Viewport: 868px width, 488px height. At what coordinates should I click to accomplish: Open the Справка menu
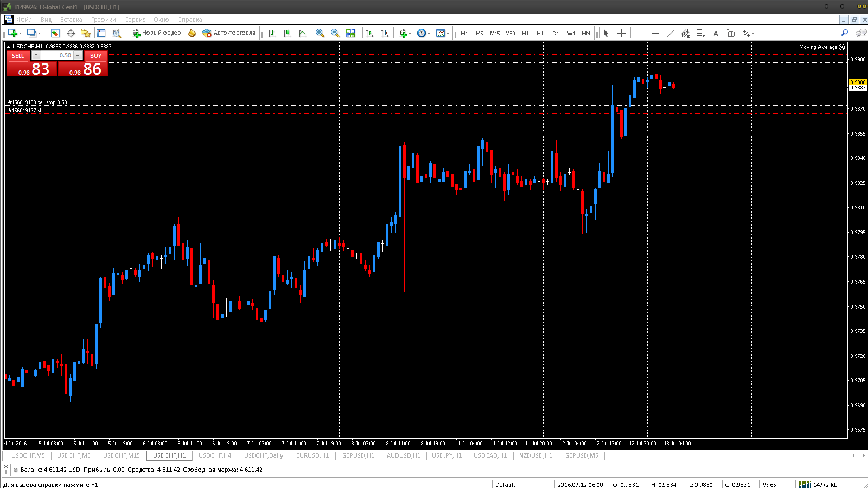coord(189,20)
